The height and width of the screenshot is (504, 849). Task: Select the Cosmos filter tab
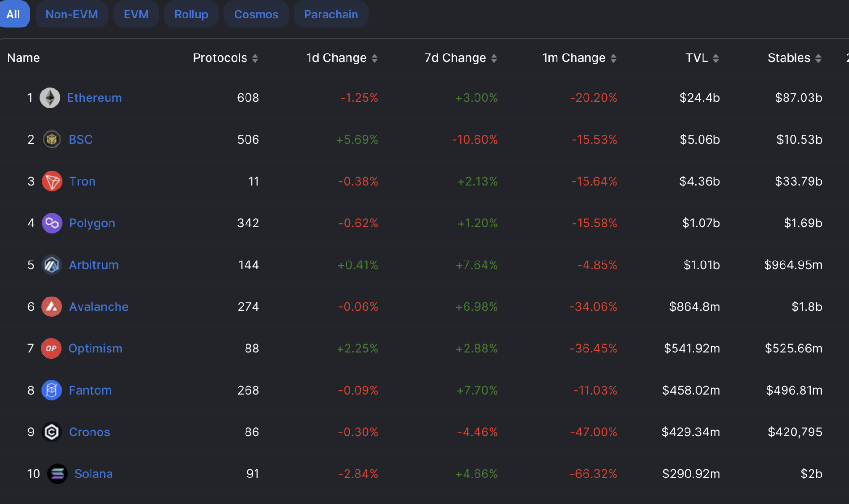256,14
